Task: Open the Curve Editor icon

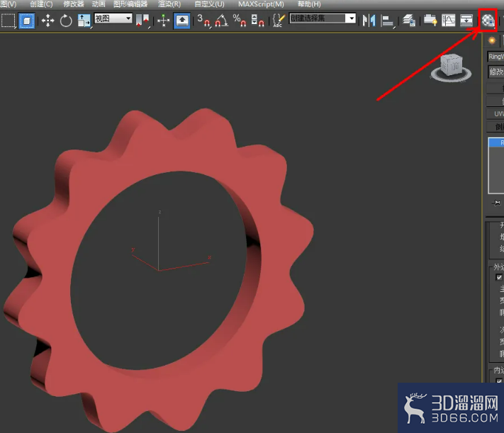Action: (449, 21)
